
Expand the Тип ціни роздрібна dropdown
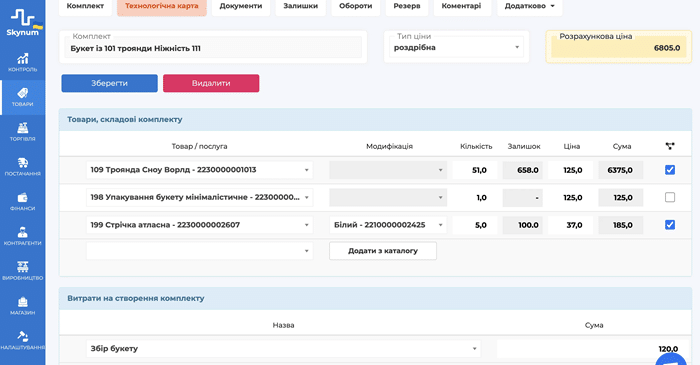(456, 47)
